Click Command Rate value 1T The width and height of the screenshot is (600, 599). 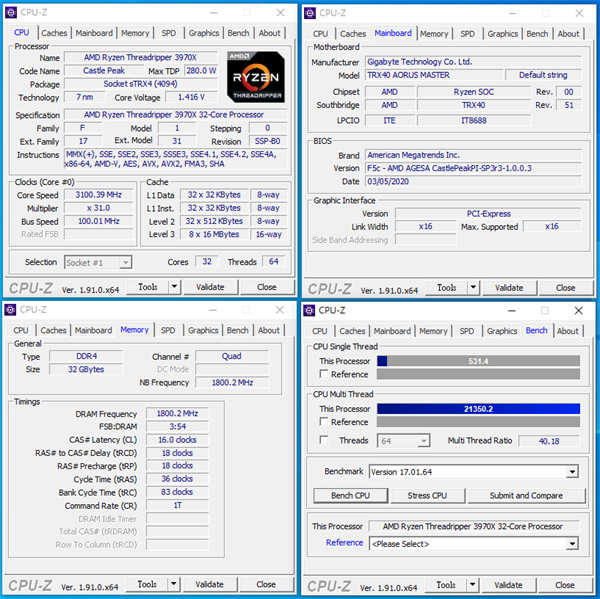pos(177,506)
